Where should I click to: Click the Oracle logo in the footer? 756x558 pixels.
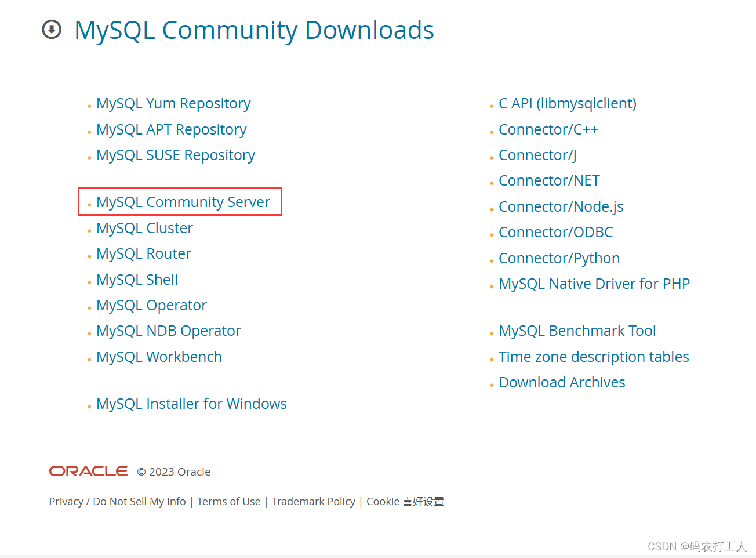tap(88, 471)
